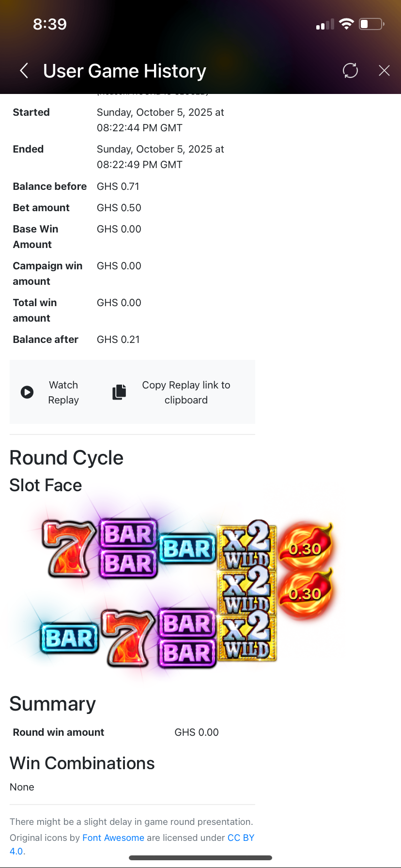Open the Font Awesome link
This screenshot has height=868, width=401.
click(113, 837)
